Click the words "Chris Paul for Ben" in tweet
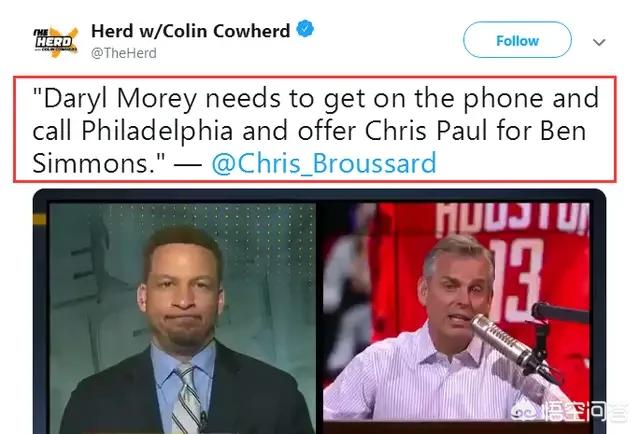Image resolution: width=640 pixels, height=434 pixels. click(475, 131)
